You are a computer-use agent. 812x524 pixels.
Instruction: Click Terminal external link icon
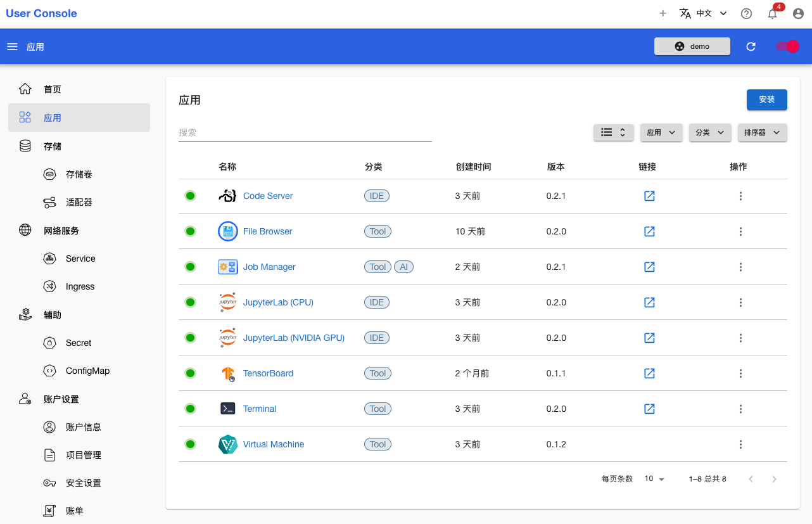coord(649,409)
